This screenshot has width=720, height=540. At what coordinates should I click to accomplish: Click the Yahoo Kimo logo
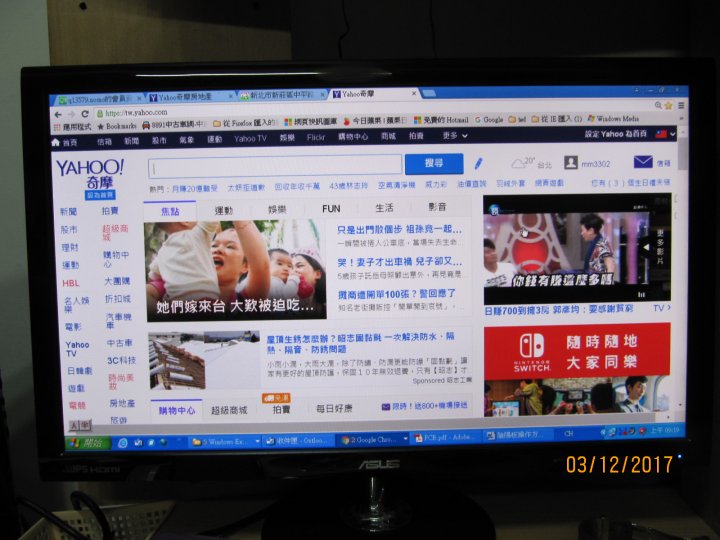pyautogui.click(x=90, y=174)
